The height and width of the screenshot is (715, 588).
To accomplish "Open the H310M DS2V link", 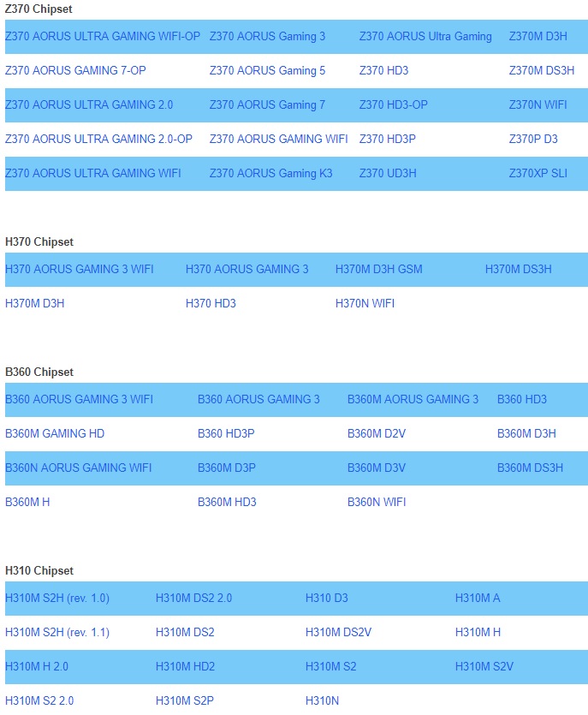I will tap(339, 633).
